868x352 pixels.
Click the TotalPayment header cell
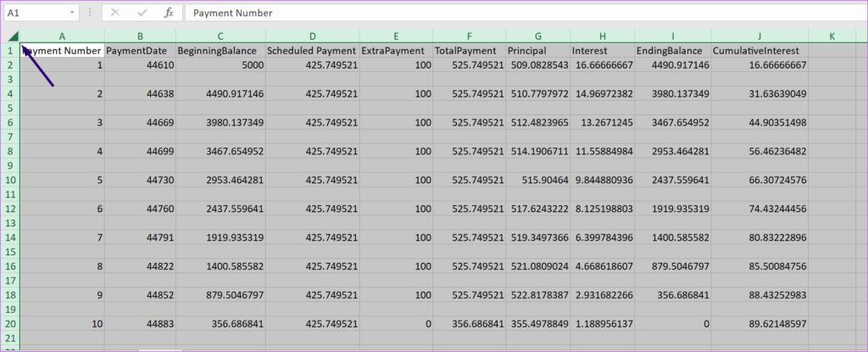[x=469, y=51]
